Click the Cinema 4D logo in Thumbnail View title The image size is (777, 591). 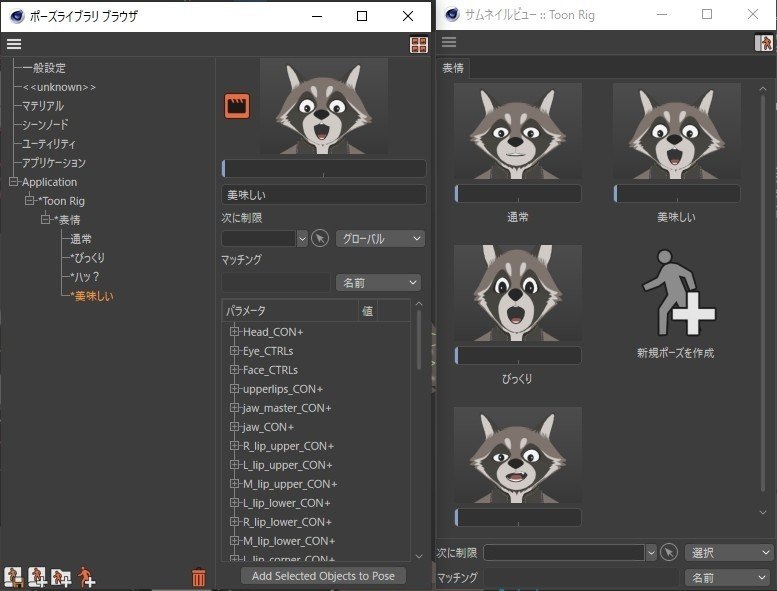452,14
